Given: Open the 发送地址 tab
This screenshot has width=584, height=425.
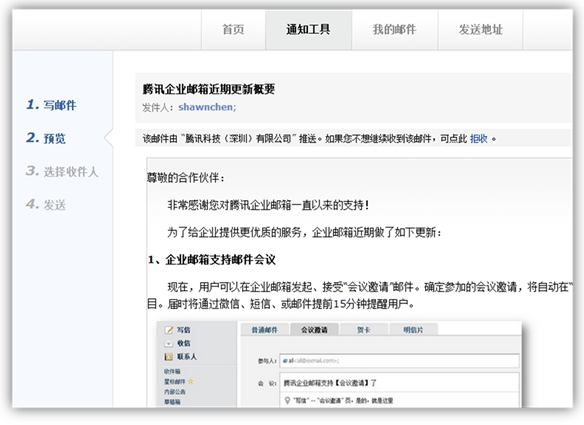Looking at the screenshot, I should click(480, 29).
